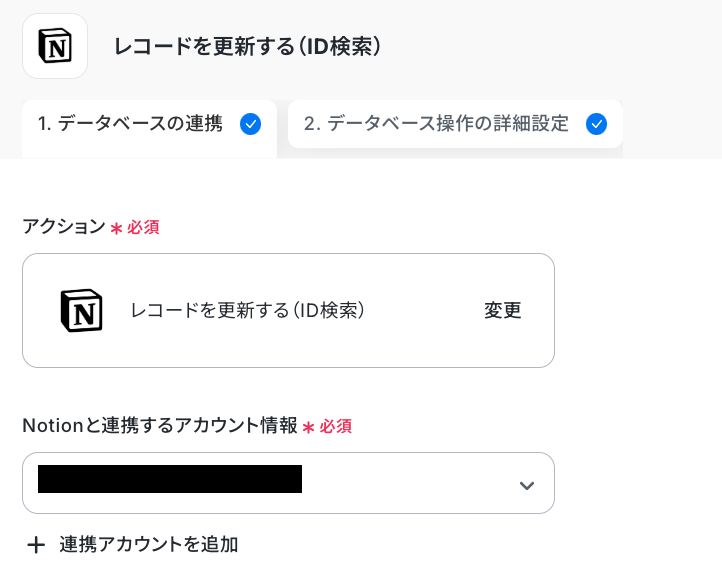Image resolution: width=722 pixels, height=570 pixels.
Task: Click the header title レコードを更新する(ID検索)
Action: click(247, 46)
